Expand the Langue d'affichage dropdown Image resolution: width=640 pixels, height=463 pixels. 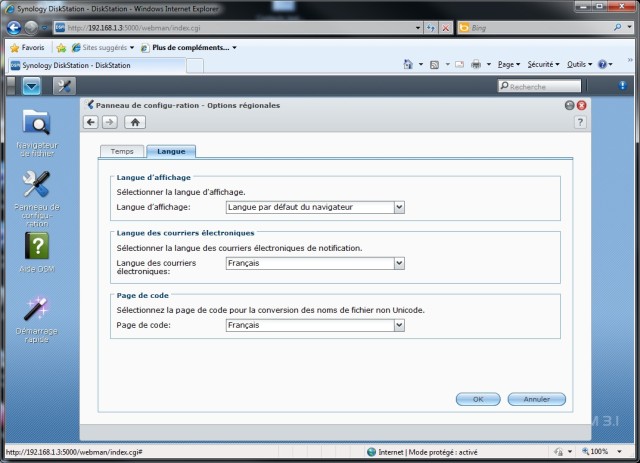[399, 207]
